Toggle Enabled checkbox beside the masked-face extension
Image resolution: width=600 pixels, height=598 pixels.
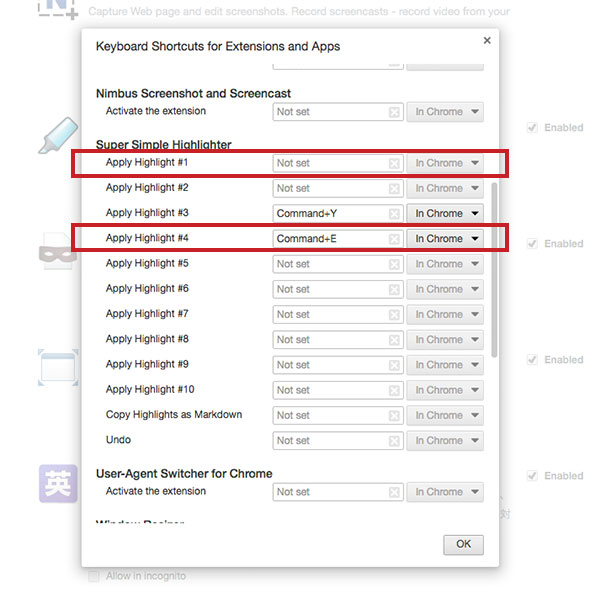[x=532, y=244]
